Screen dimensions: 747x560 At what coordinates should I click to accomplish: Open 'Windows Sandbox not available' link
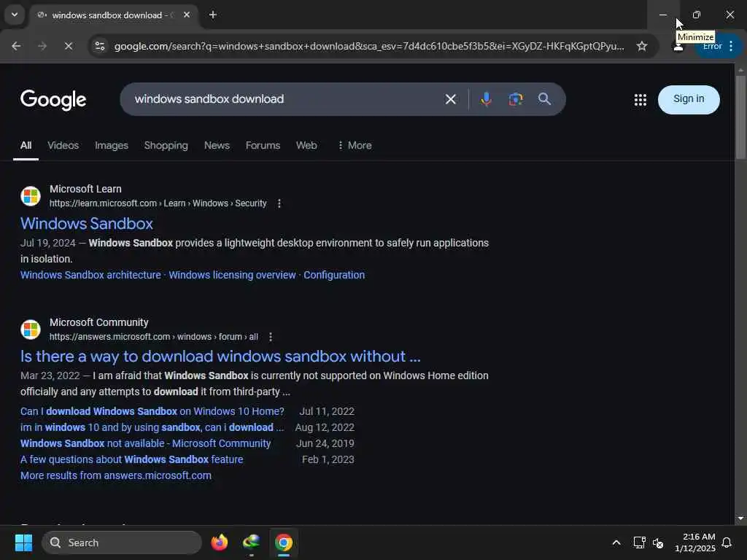[145, 444]
